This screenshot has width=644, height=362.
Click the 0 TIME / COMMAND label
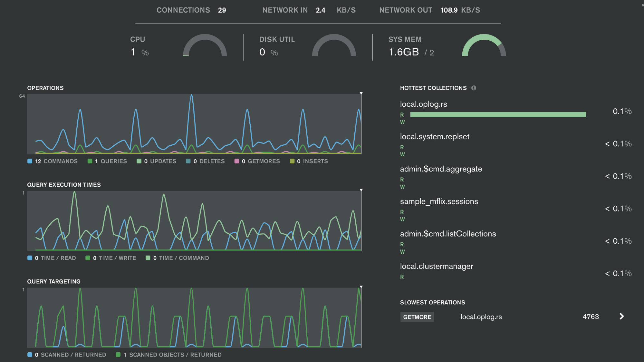pos(181,258)
